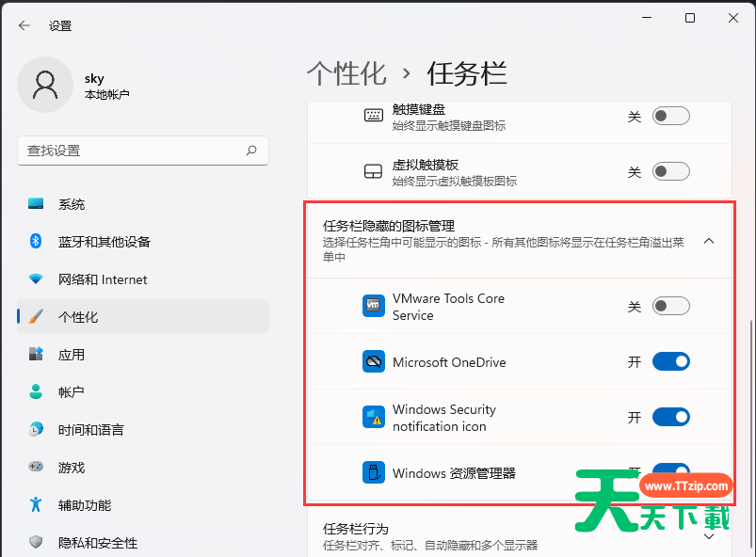Open 系统 settings category
This screenshot has height=557, width=756.
pos(143,204)
